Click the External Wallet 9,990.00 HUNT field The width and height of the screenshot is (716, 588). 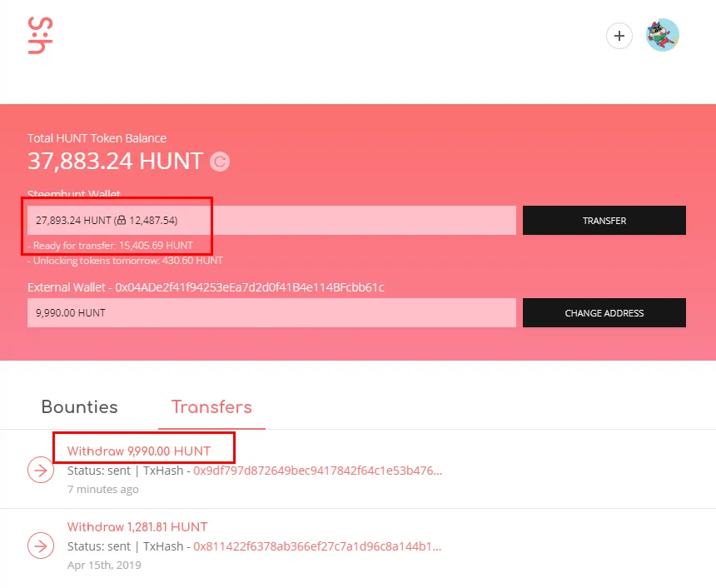point(271,313)
